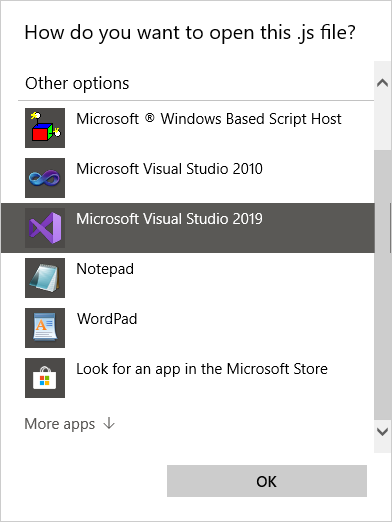Click the Windows Based Script Host icon
Viewport: 392px width, 522px height.
45,128
